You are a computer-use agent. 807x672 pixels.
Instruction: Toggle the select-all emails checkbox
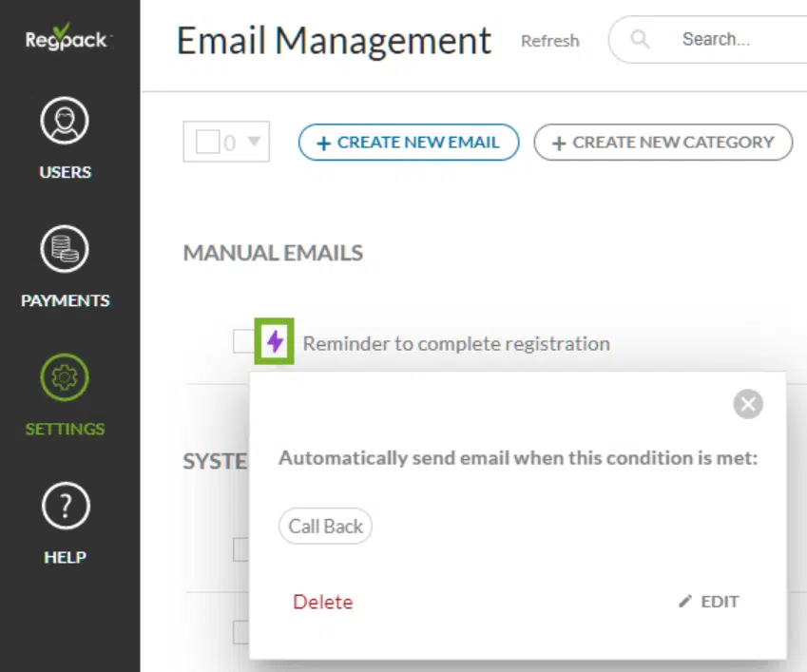pos(207,143)
